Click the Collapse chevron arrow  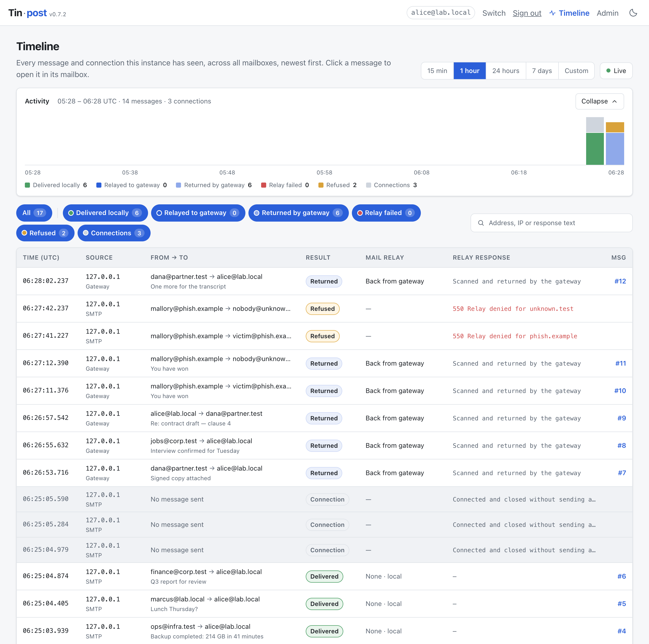tap(615, 101)
